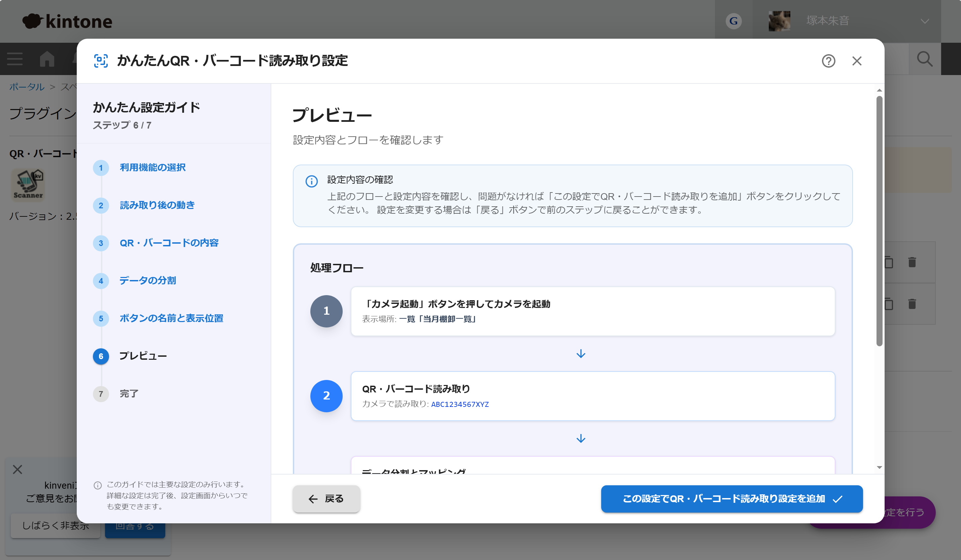Click the QR・バーコード読み取り flow card
This screenshot has height=560, width=961.
[x=593, y=396]
